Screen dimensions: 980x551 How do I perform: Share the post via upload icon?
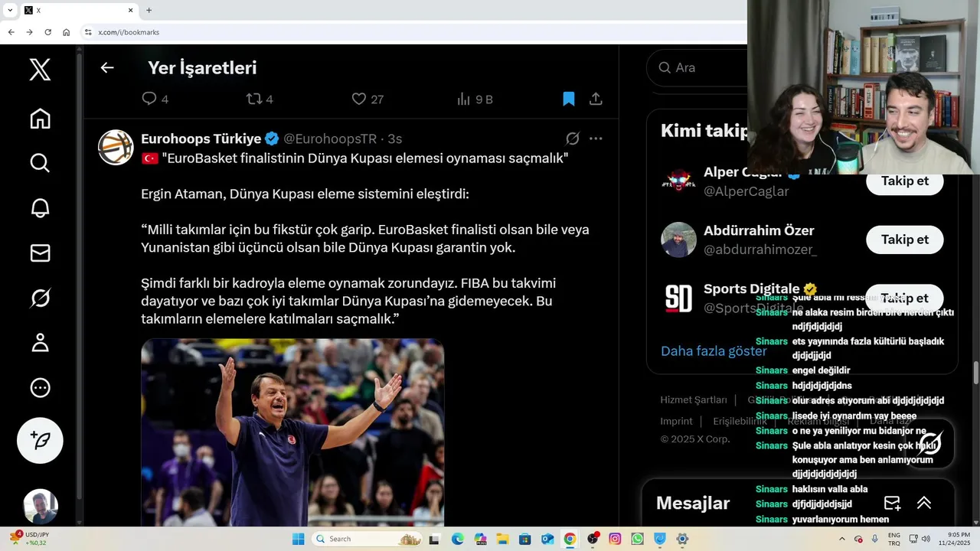(x=596, y=99)
